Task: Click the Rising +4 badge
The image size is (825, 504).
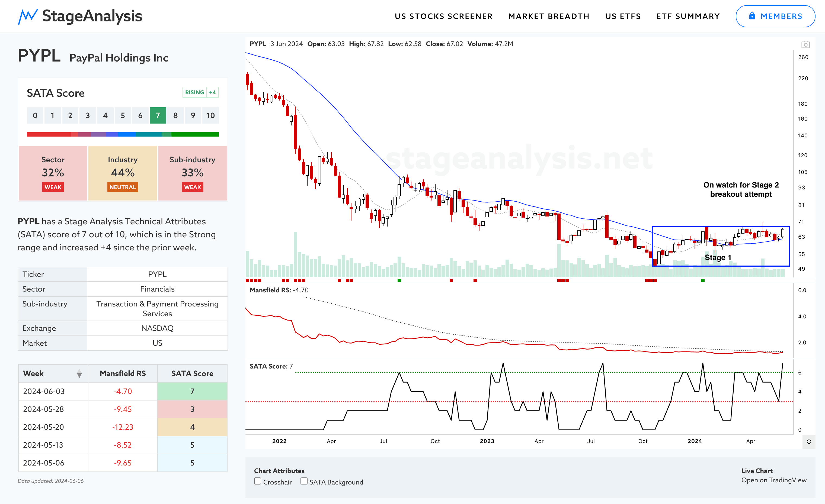Action: pos(201,92)
